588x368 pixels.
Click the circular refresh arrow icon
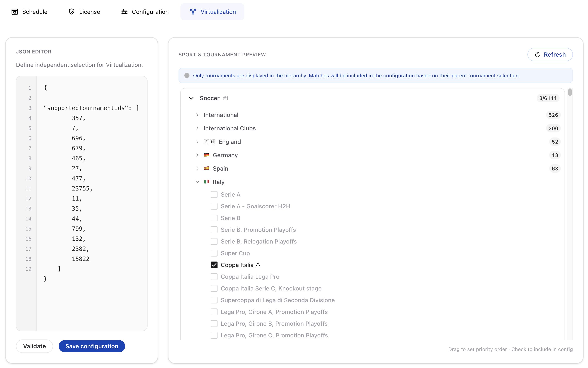coord(537,54)
